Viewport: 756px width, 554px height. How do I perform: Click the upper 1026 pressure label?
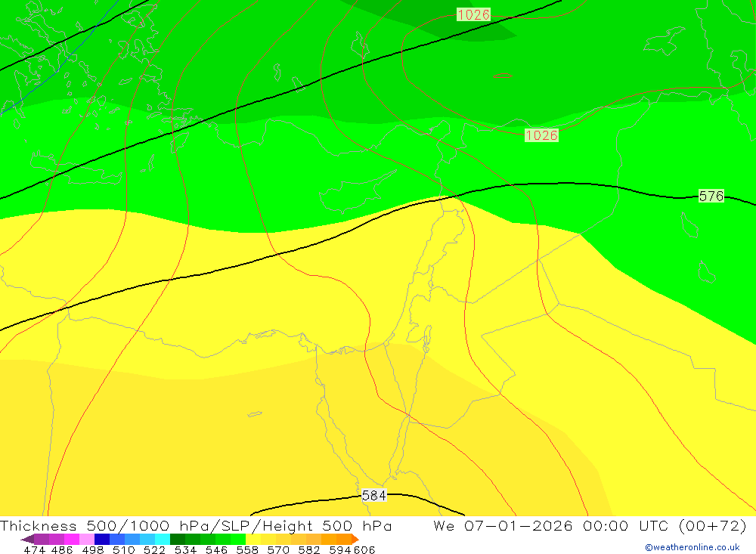pyautogui.click(x=473, y=14)
